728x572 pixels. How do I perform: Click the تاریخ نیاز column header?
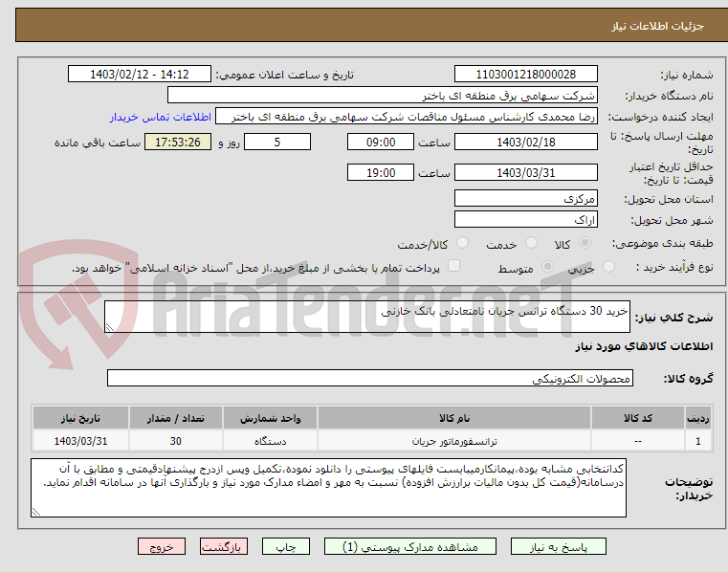coord(80,418)
